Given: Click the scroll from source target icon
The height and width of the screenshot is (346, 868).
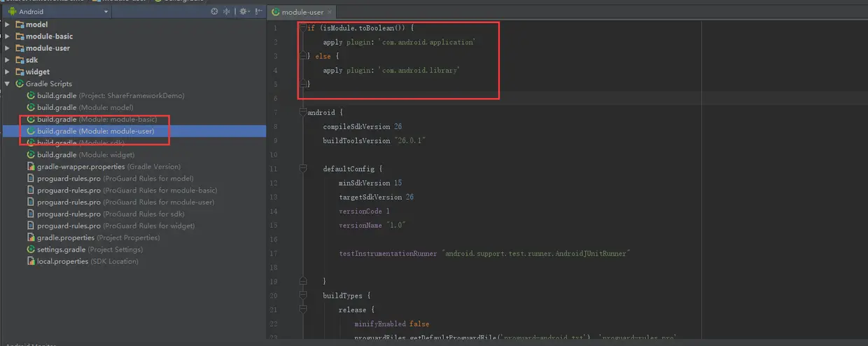Looking at the screenshot, I should click(214, 12).
